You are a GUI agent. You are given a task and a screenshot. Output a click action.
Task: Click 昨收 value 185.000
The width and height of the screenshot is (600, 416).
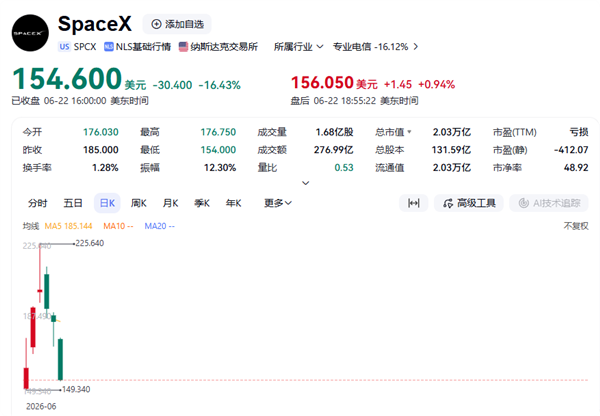coord(101,150)
